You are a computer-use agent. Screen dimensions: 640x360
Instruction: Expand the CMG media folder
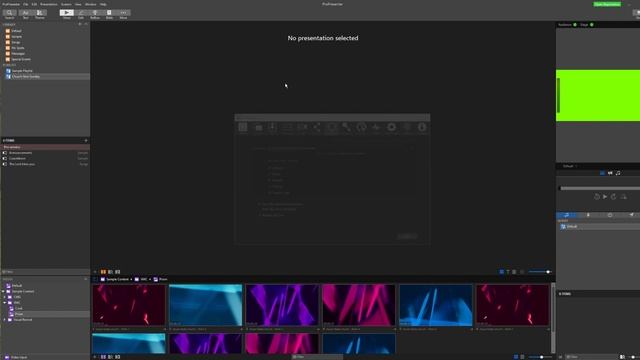[x=5, y=297]
